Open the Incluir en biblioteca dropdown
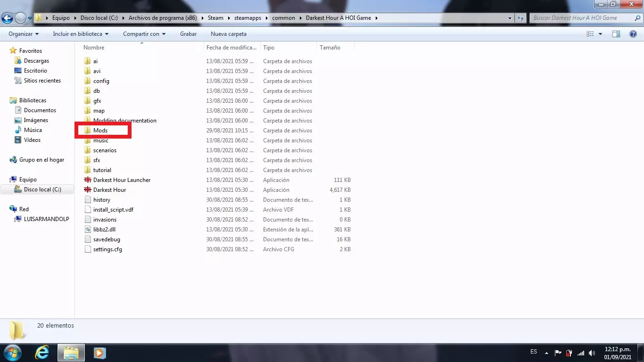The height and width of the screenshot is (362, 644). tap(81, 34)
